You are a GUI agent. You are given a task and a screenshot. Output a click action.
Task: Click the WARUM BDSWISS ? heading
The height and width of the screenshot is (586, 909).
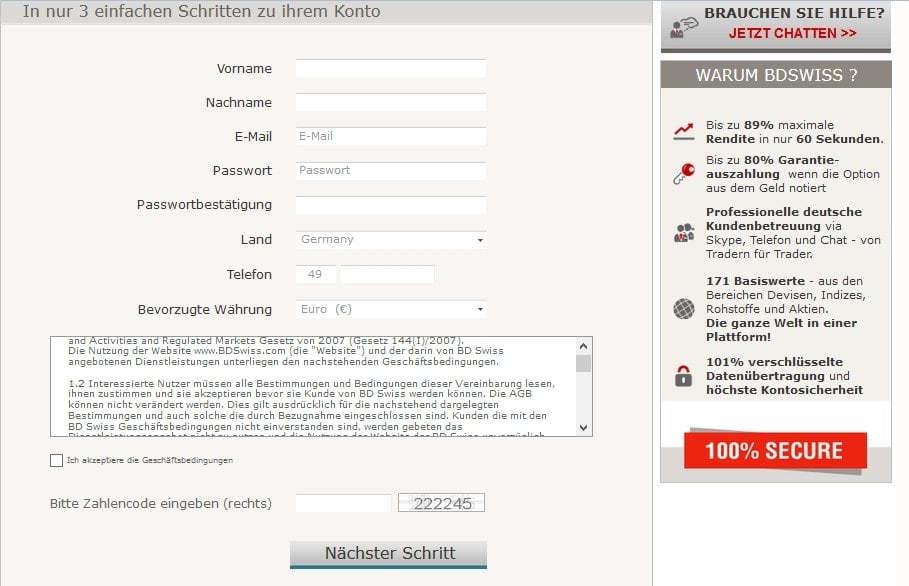[x=776, y=75]
